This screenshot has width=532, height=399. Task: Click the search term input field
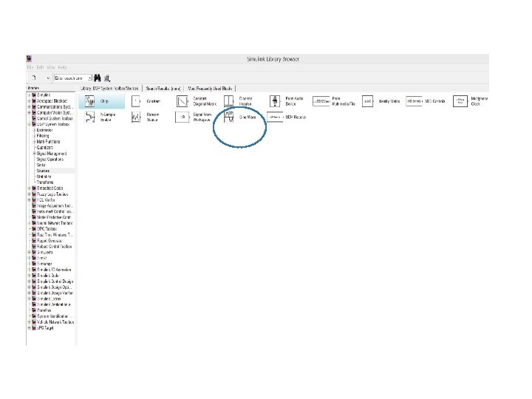(x=71, y=78)
